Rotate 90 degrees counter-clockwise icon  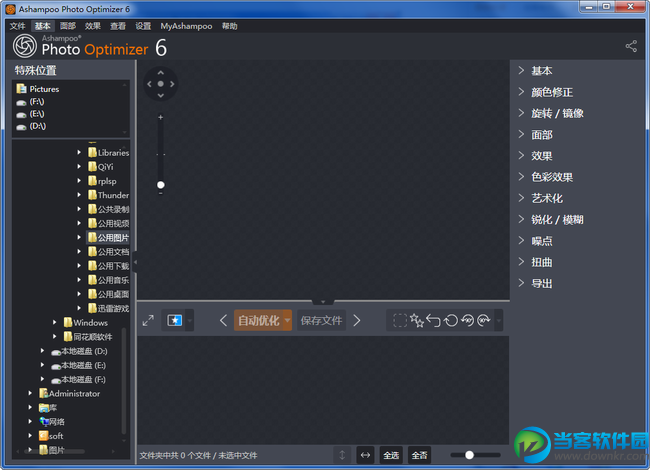coord(468,320)
